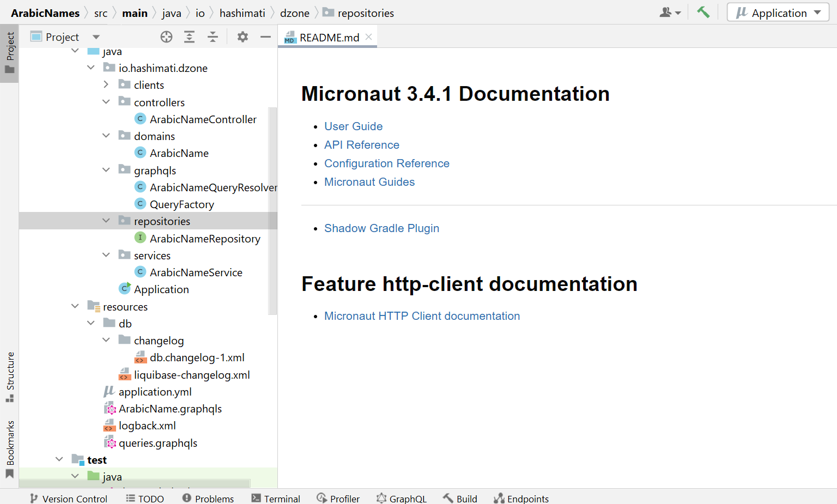
Task: Open the Micronaut Guides link
Action: tap(369, 182)
